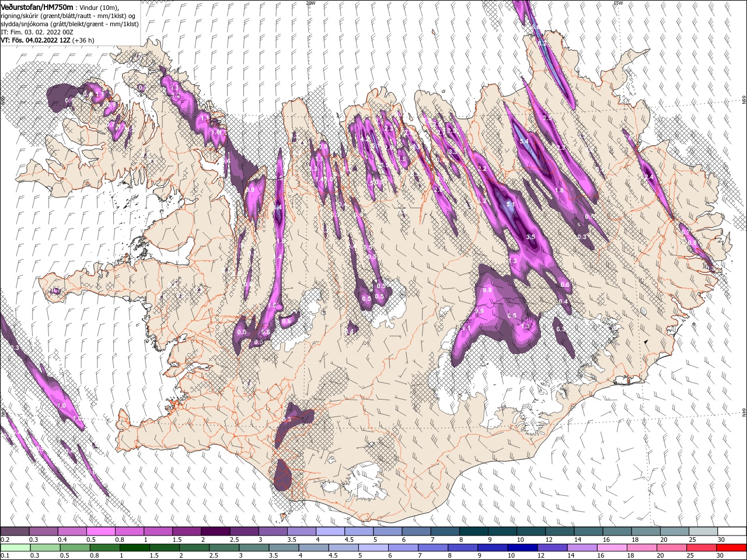Select rain legend swatch labelled 7
This screenshot has width=747, height=560.
[433, 548]
